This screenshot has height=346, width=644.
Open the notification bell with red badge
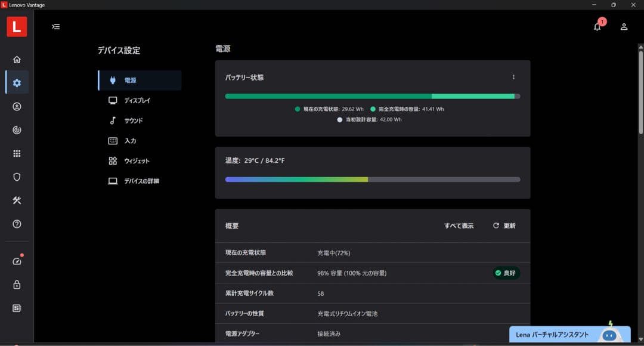597,26
